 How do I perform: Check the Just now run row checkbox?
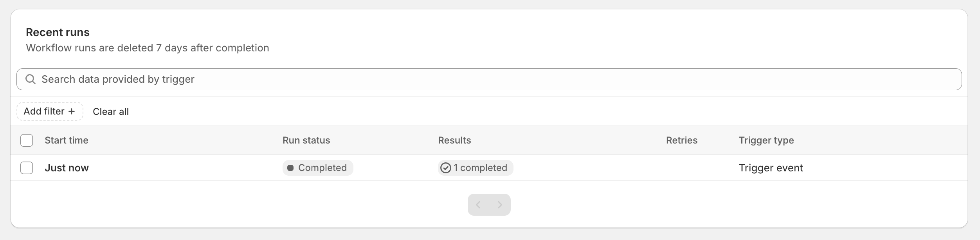[27, 168]
